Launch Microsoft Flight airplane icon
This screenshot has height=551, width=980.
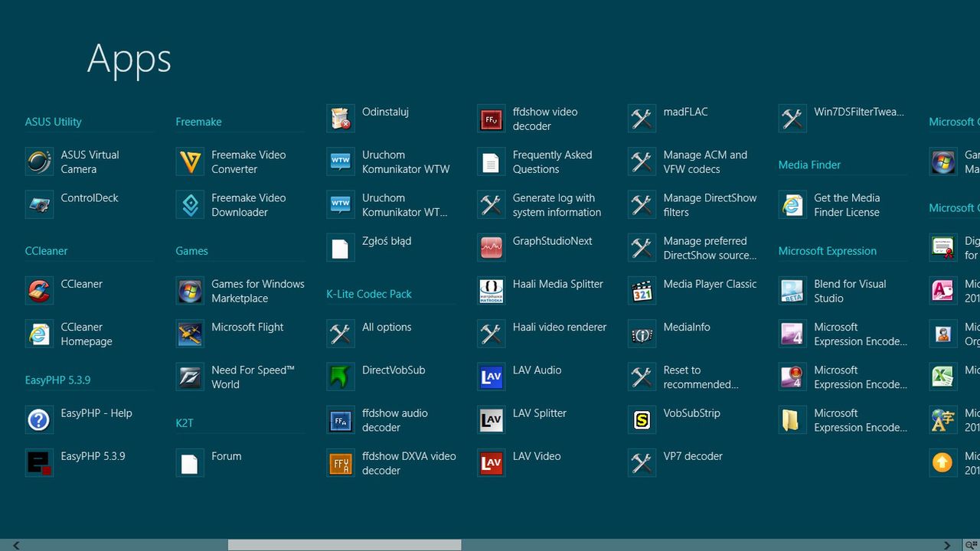(x=190, y=334)
